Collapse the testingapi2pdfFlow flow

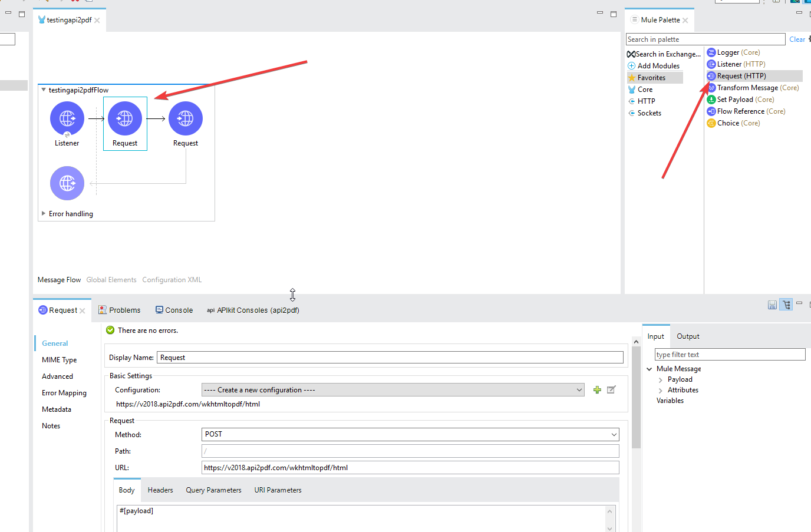pyautogui.click(x=44, y=90)
